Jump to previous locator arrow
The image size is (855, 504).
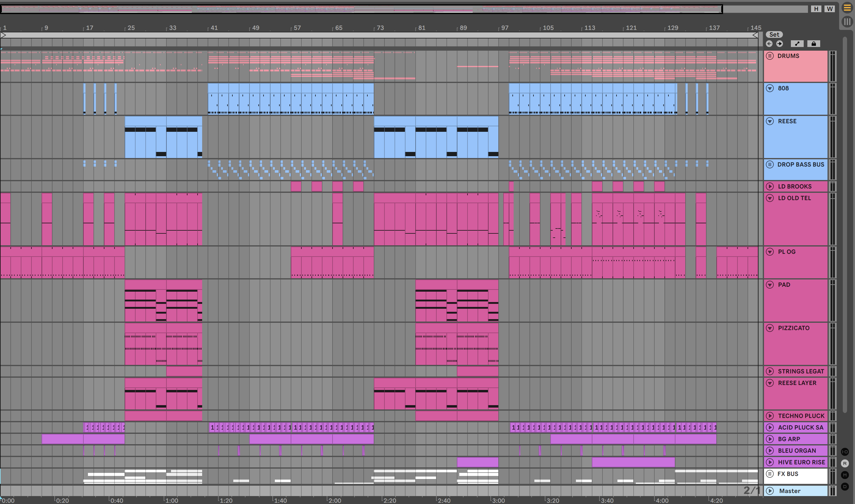coord(770,44)
